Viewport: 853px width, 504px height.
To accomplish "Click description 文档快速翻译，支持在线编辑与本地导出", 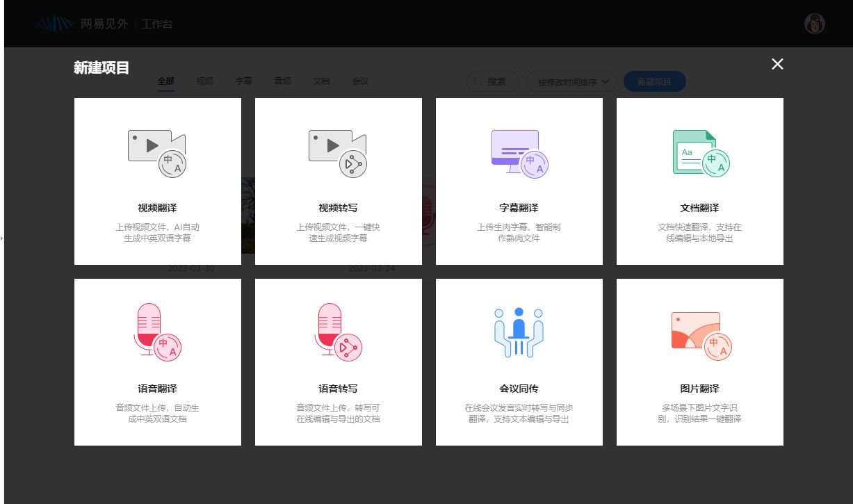I will (x=700, y=233).
